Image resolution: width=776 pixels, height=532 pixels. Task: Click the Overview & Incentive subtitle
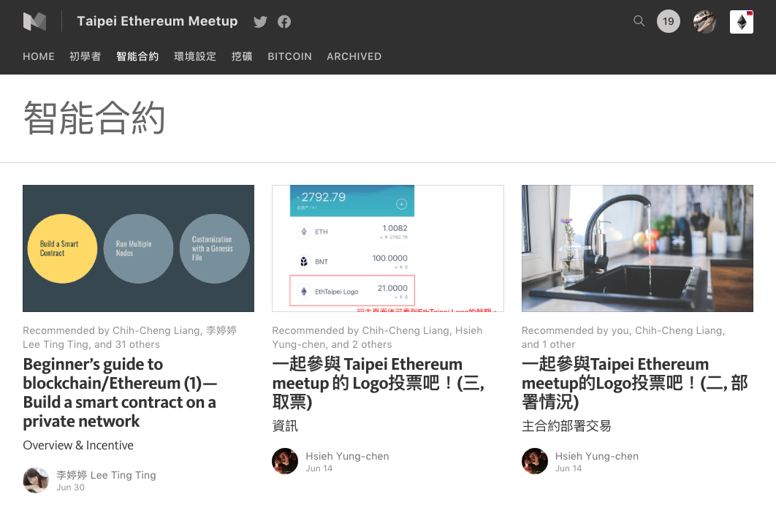pyautogui.click(x=78, y=445)
